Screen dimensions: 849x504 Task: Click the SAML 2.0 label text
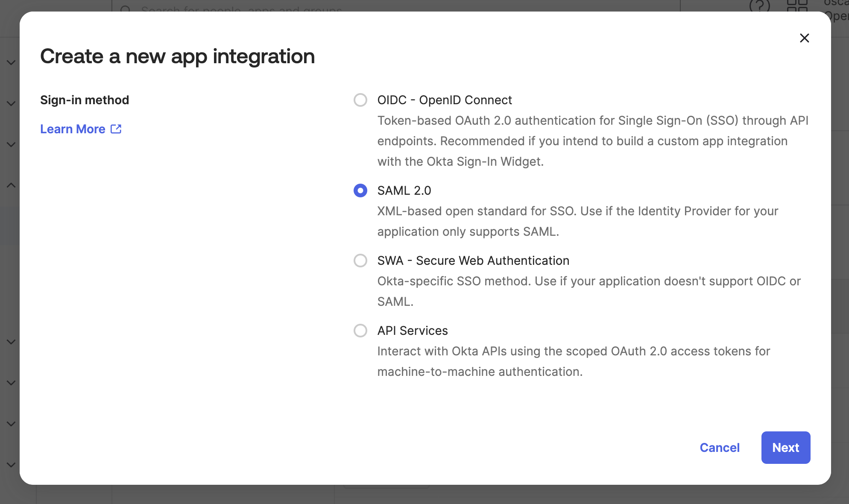404,190
